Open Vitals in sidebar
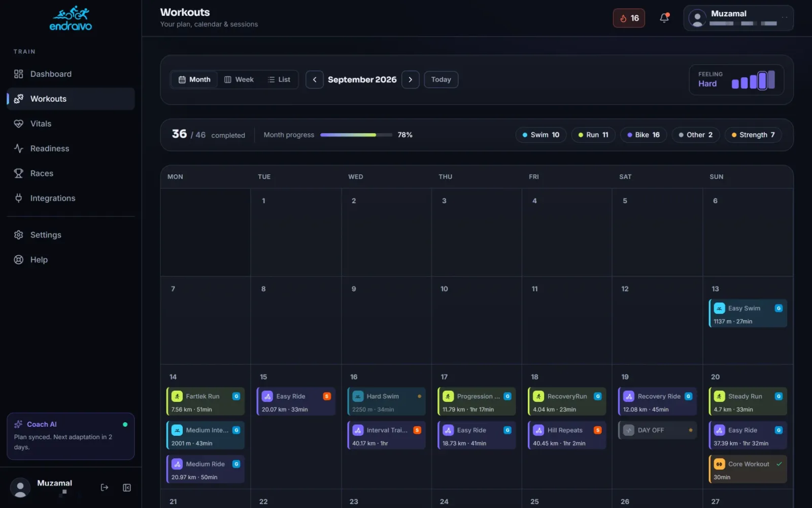The width and height of the screenshot is (812, 508). [71, 124]
